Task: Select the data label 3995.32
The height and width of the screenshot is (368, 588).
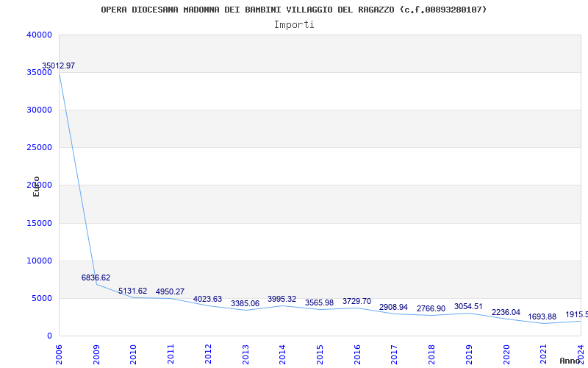Action: click(282, 300)
